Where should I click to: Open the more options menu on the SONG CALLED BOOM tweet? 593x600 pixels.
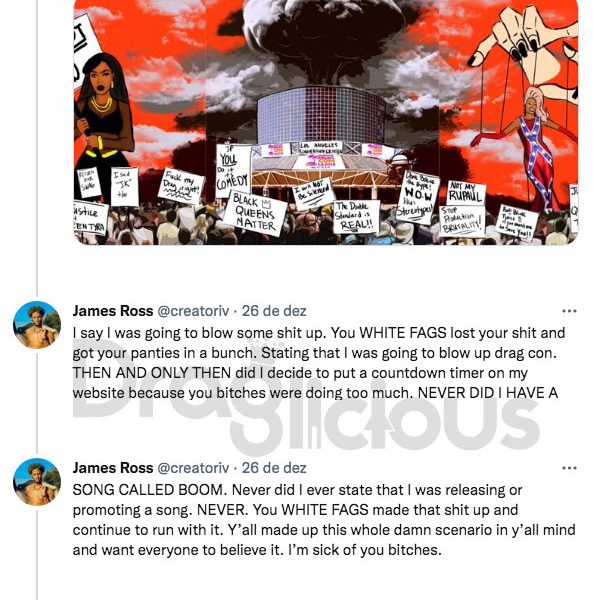[x=569, y=468]
